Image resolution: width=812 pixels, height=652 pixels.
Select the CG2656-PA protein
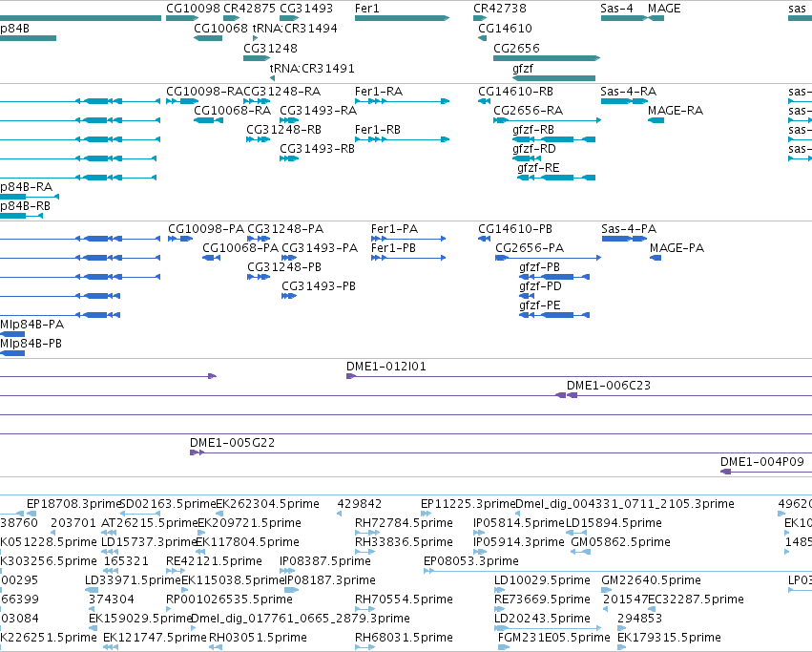tap(548, 258)
